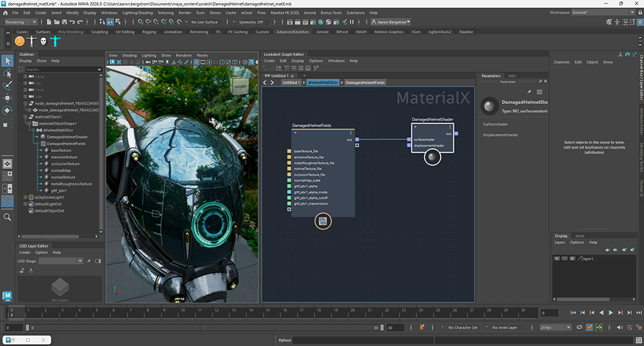Click the Open Scene folder icon
This screenshot has width=644, height=346.
click(x=57, y=22)
